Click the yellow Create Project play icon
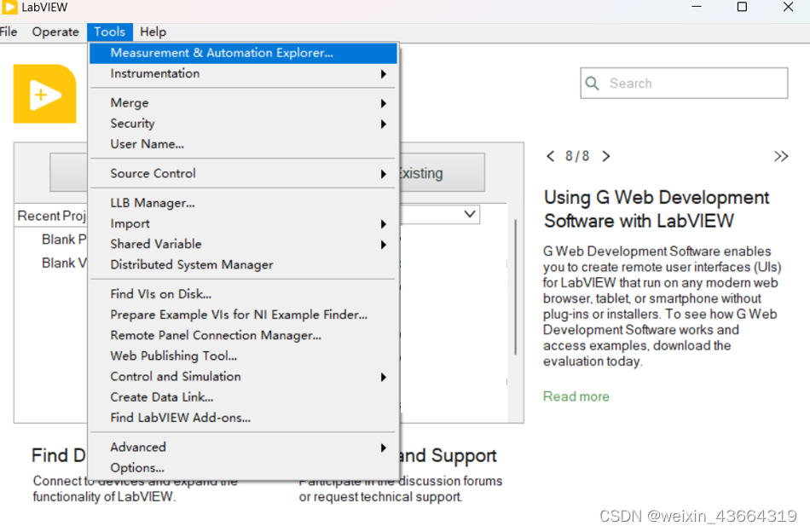The height and width of the screenshot is (532, 810). click(x=45, y=94)
